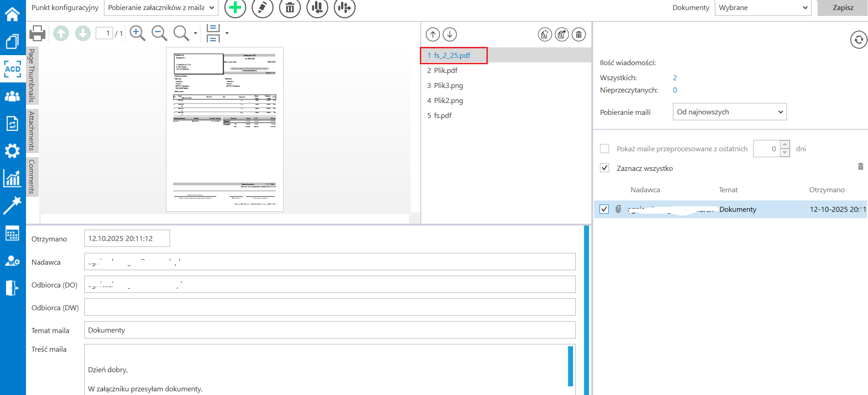Open the Page Thumbnails side tab
Viewport: 868px width, 395px height.
32,76
